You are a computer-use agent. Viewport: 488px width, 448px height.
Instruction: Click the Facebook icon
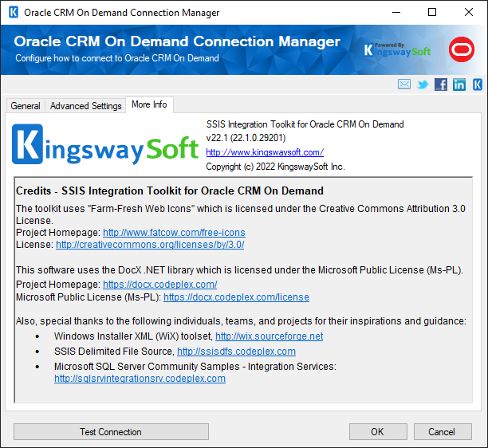tap(441, 84)
